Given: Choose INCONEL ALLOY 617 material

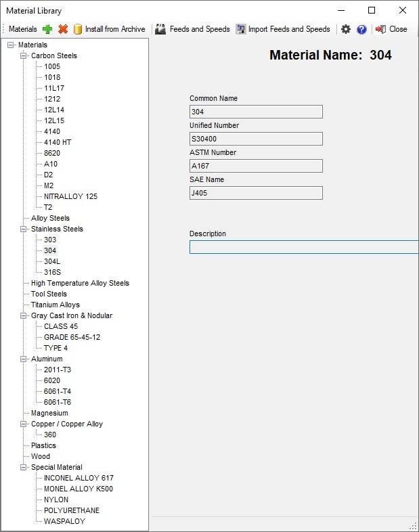Looking at the screenshot, I should [79, 478].
